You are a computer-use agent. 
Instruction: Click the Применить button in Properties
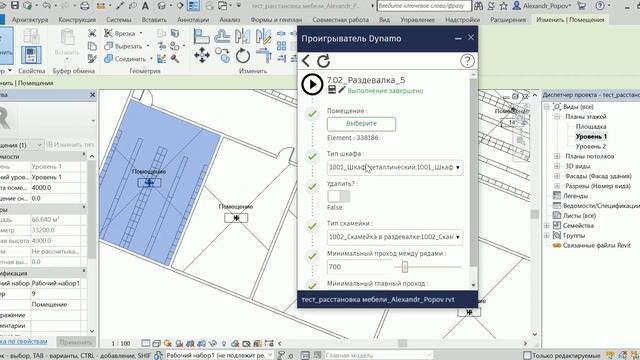75,342
